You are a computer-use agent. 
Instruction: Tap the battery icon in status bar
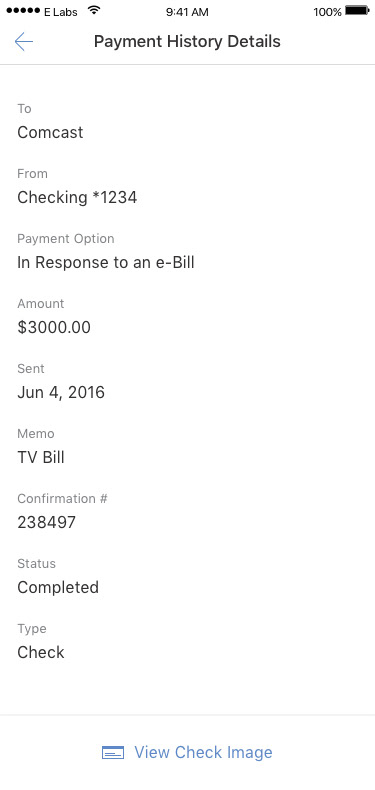(x=357, y=11)
